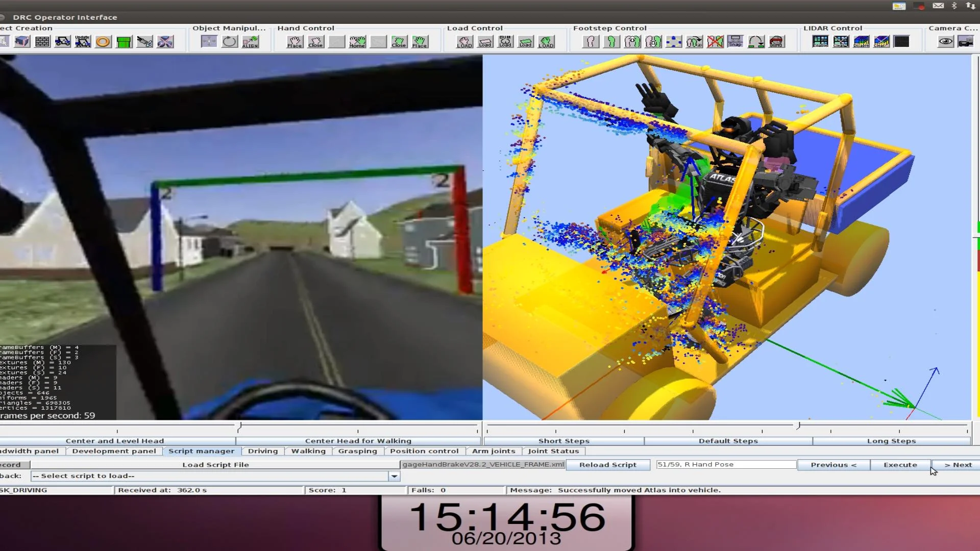The height and width of the screenshot is (551, 980).
Task: Click the robot camera video view
Action: click(x=241, y=237)
